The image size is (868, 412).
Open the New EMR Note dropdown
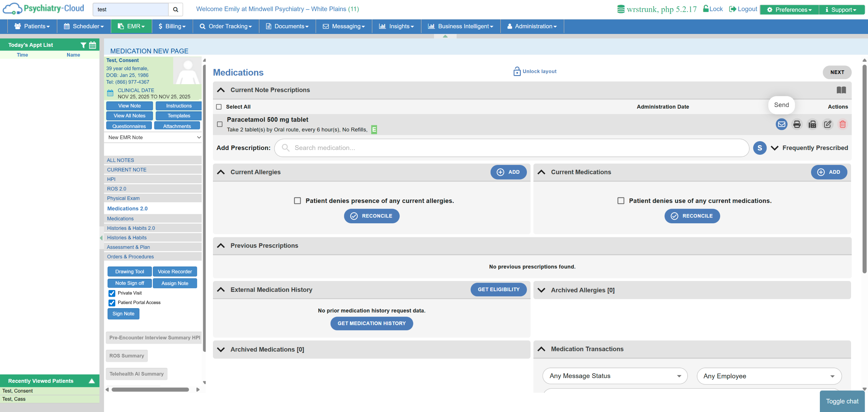154,137
